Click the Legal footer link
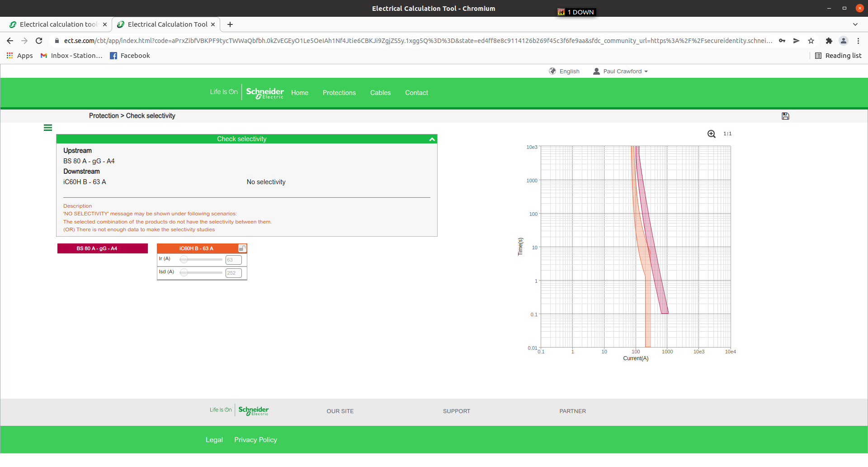 [x=214, y=440]
